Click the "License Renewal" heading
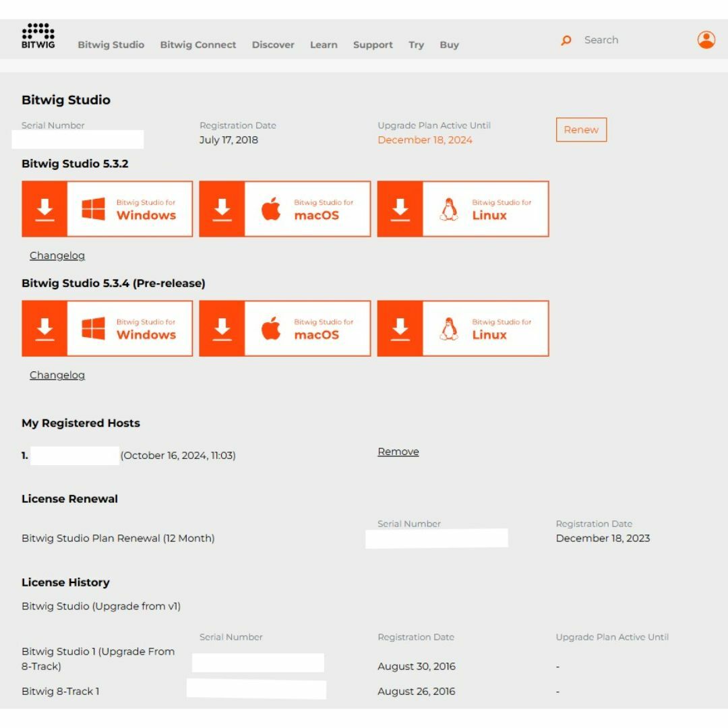Screen dimensions: 728x728 point(69,499)
